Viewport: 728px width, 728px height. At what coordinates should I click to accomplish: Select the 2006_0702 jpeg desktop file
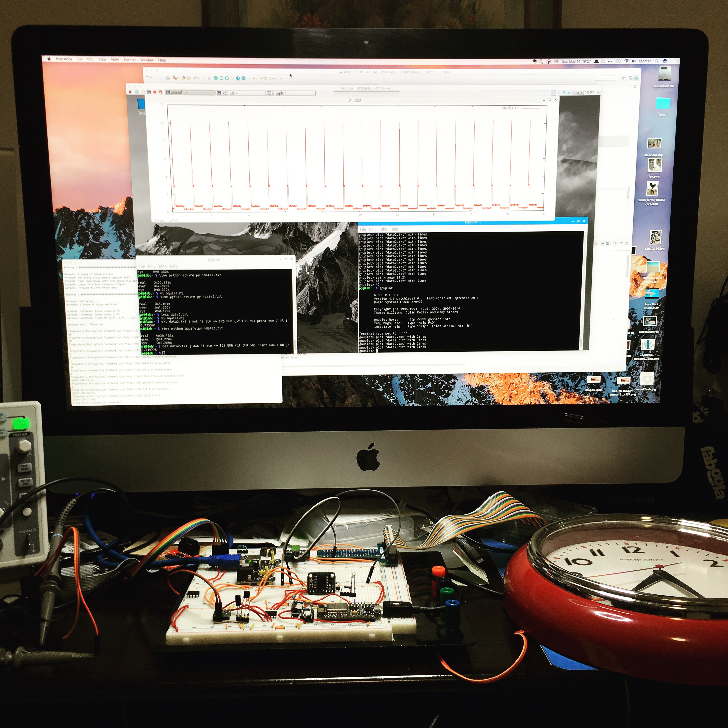point(652,193)
